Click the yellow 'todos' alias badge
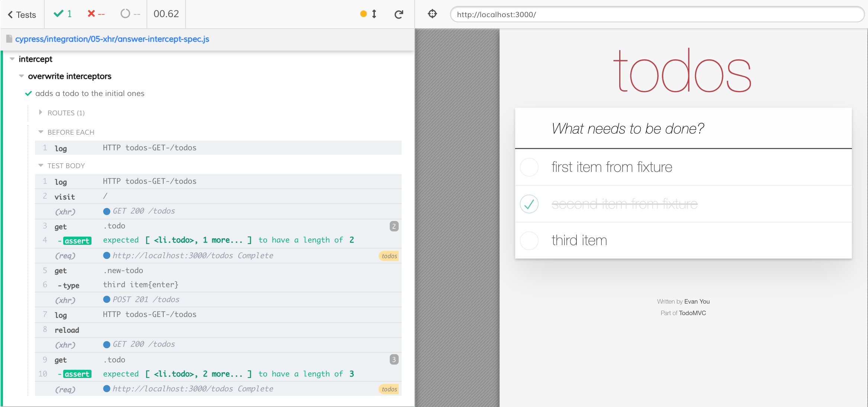This screenshot has width=868, height=407. coord(389,256)
